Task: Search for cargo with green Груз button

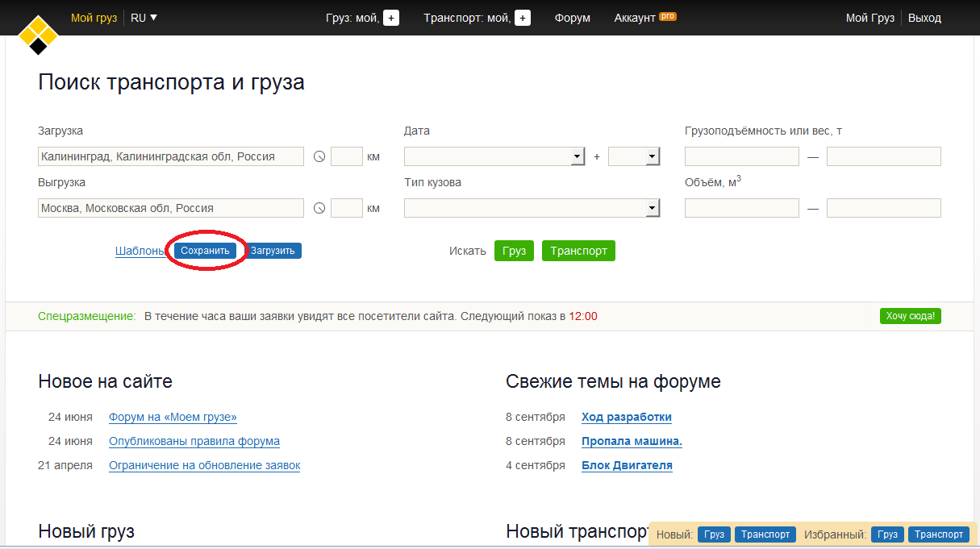Action: point(514,251)
